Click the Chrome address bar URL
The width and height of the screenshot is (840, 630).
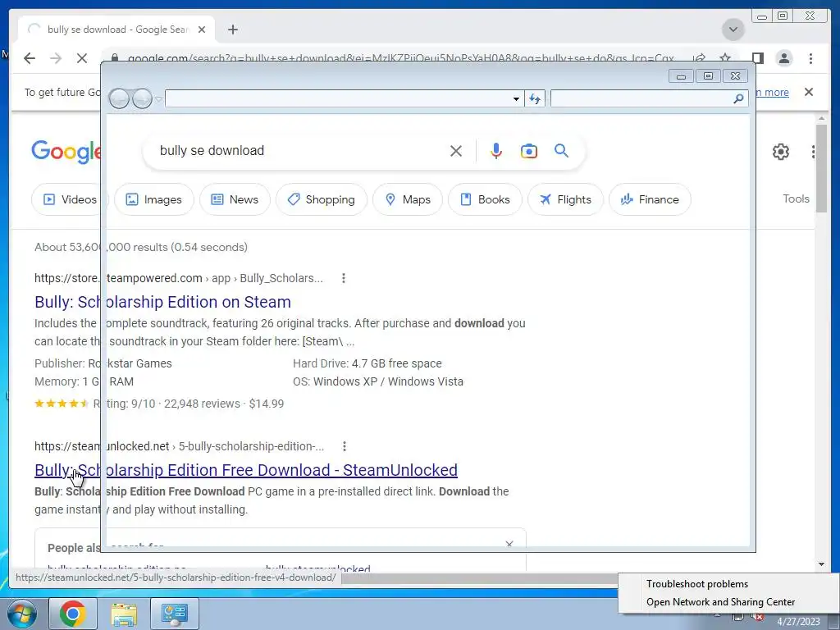pos(400,58)
